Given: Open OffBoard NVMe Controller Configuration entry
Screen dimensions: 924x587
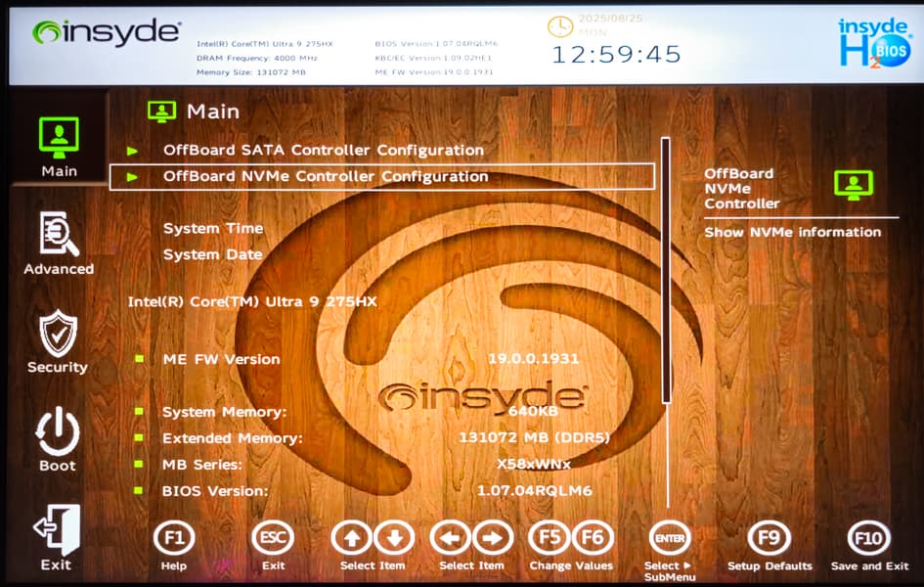Looking at the screenshot, I should point(382,176).
